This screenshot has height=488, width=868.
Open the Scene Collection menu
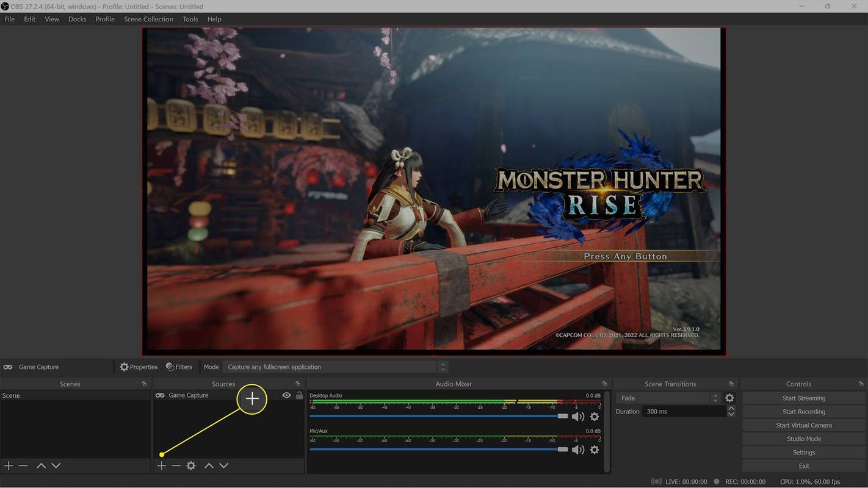(148, 19)
